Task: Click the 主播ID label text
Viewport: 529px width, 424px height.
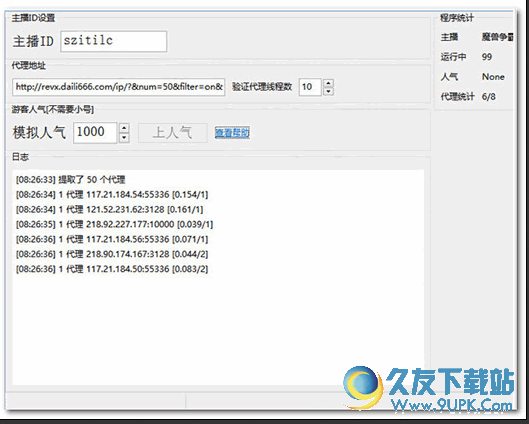Action: (x=33, y=41)
